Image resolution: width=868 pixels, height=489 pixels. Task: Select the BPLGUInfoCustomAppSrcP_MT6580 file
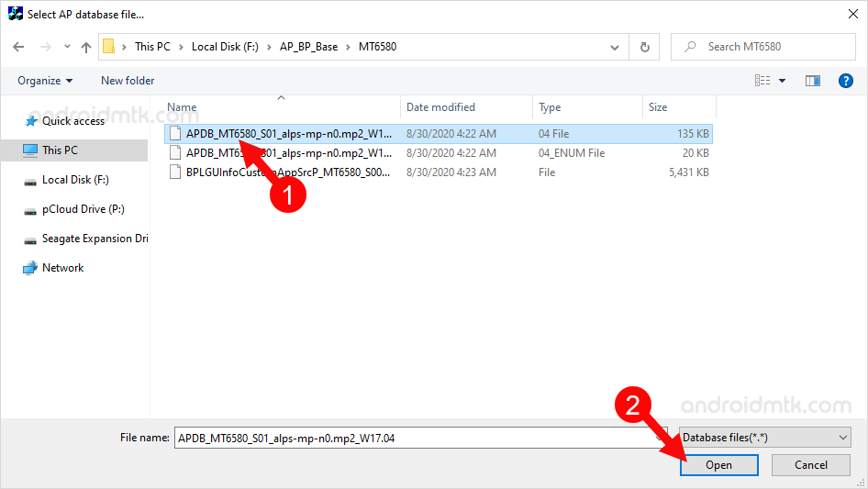pos(438,172)
